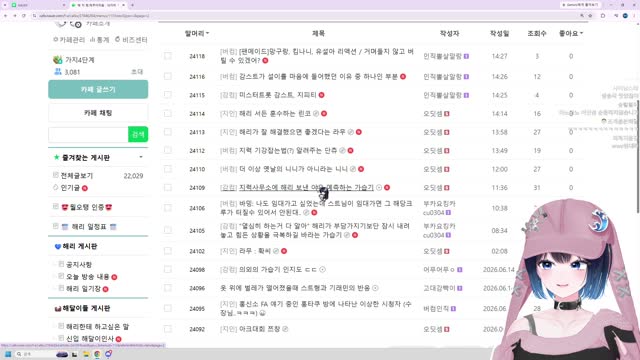Screen dimensions: 640x360
Task: Open the browser profile avatar
Action: (625, 16)
